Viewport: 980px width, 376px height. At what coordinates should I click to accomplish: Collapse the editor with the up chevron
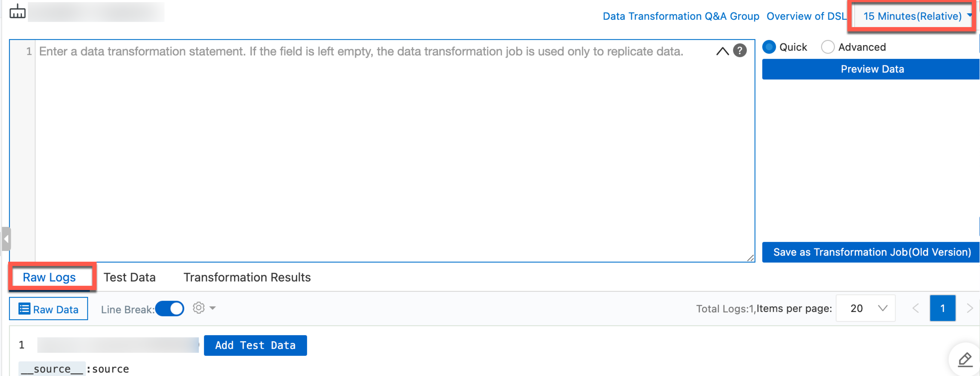tap(722, 51)
